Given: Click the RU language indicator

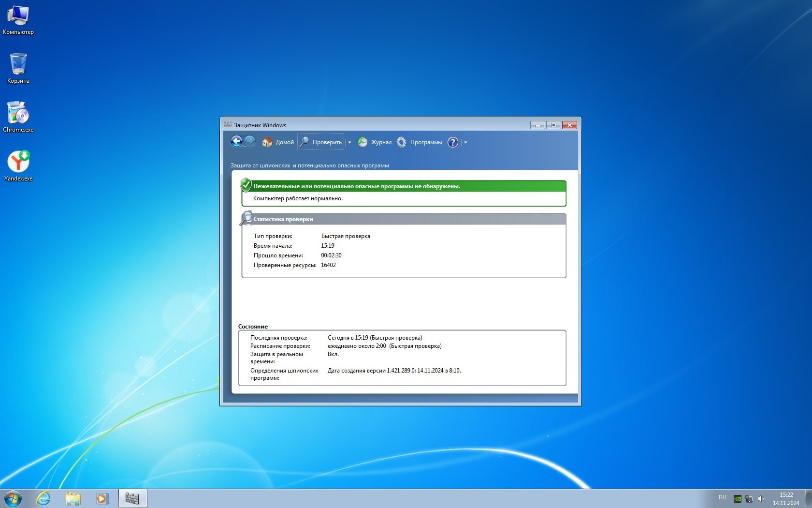Looking at the screenshot, I should (x=722, y=497).
